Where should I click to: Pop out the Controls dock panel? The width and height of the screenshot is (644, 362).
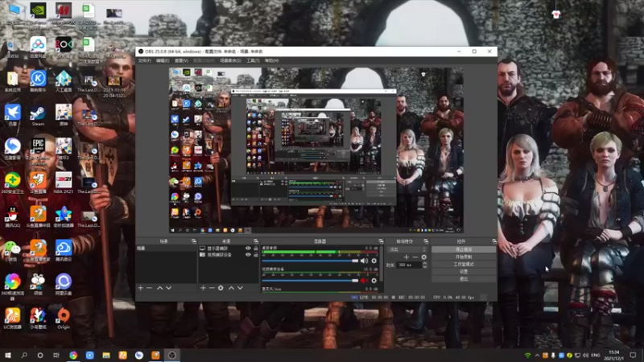[x=494, y=241]
